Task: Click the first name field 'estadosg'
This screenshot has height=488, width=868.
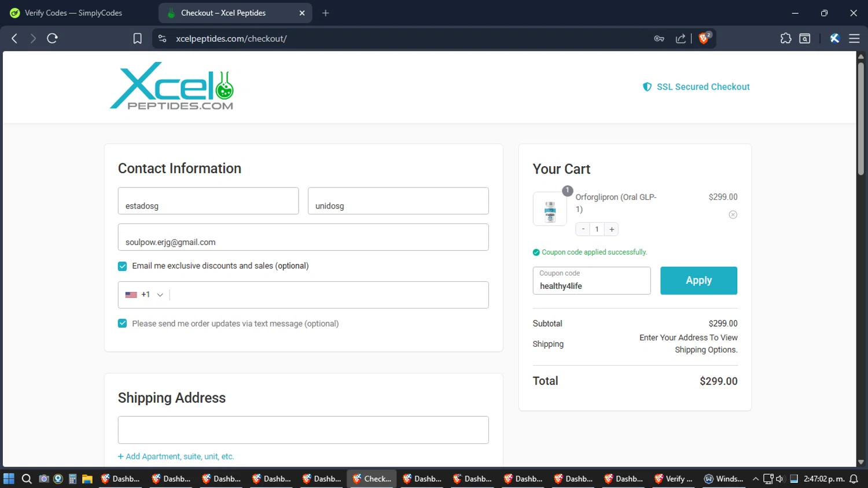Action: coord(208,201)
